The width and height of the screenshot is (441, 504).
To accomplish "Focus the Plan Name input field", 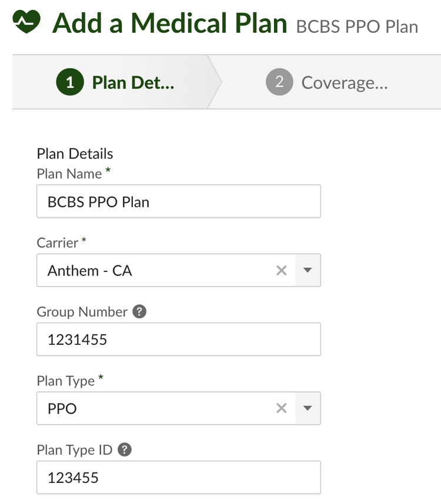I will (x=179, y=201).
